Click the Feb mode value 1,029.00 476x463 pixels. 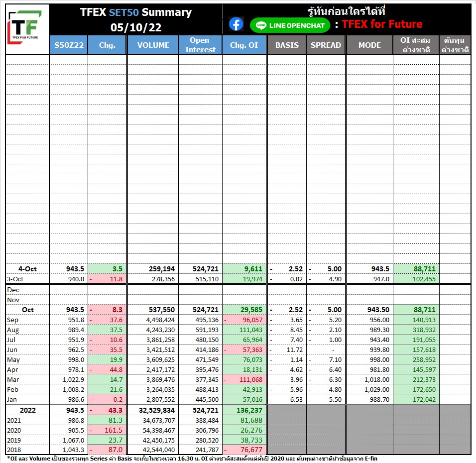pyautogui.click(x=377, y=389)
